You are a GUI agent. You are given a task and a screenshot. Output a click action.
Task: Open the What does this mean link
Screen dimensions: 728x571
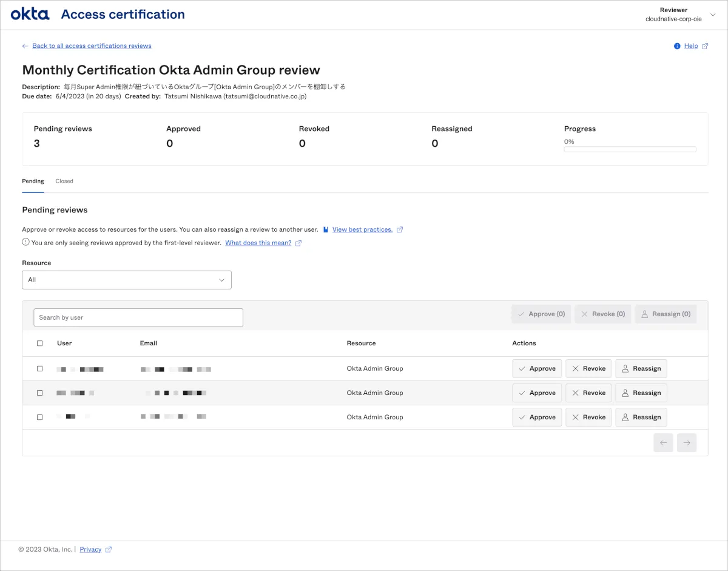pos(258,243)
